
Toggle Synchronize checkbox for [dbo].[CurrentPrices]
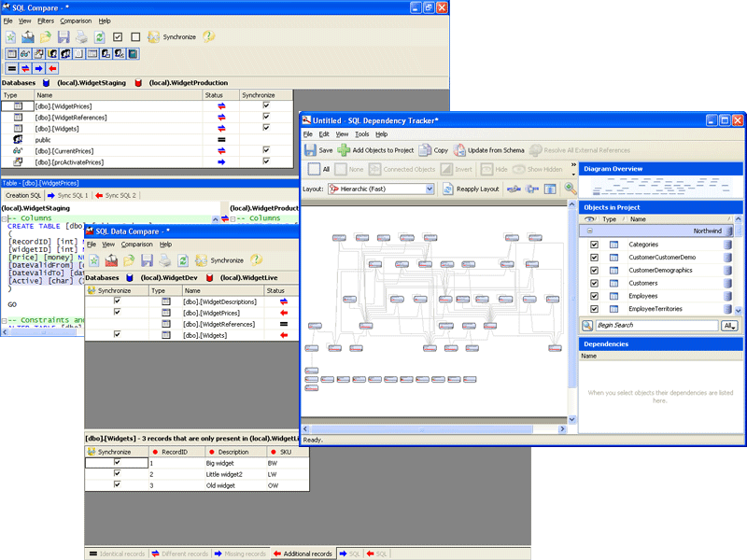[266, 149]
